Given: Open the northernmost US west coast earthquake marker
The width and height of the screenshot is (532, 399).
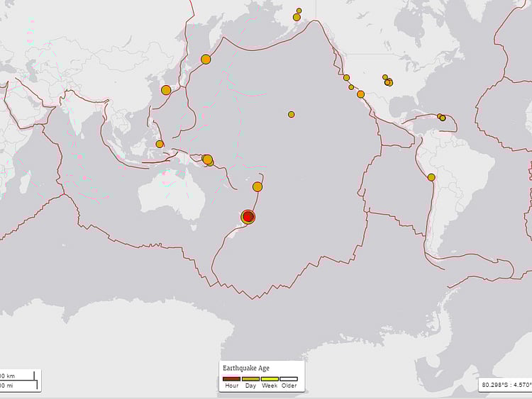Looking at the screenshot, I should [x=346, y=78].
